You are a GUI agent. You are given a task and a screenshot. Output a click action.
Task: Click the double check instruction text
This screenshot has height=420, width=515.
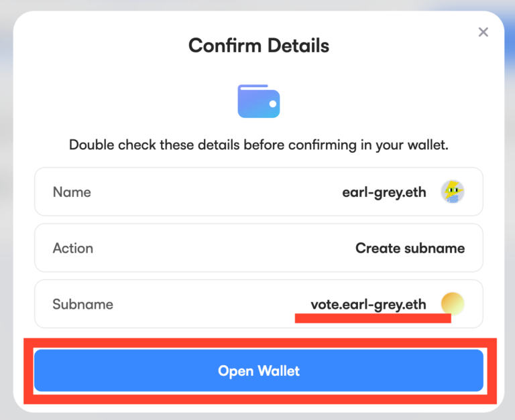(259, 145)
